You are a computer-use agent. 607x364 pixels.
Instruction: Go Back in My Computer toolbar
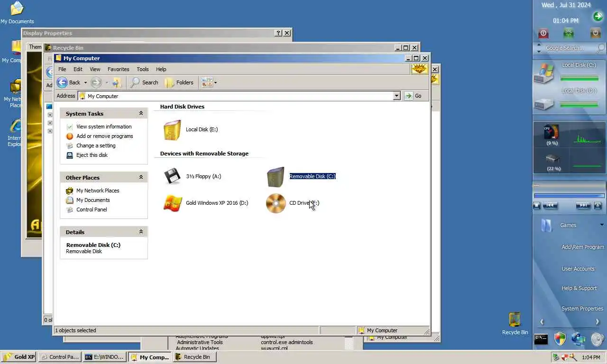(68, 82)
